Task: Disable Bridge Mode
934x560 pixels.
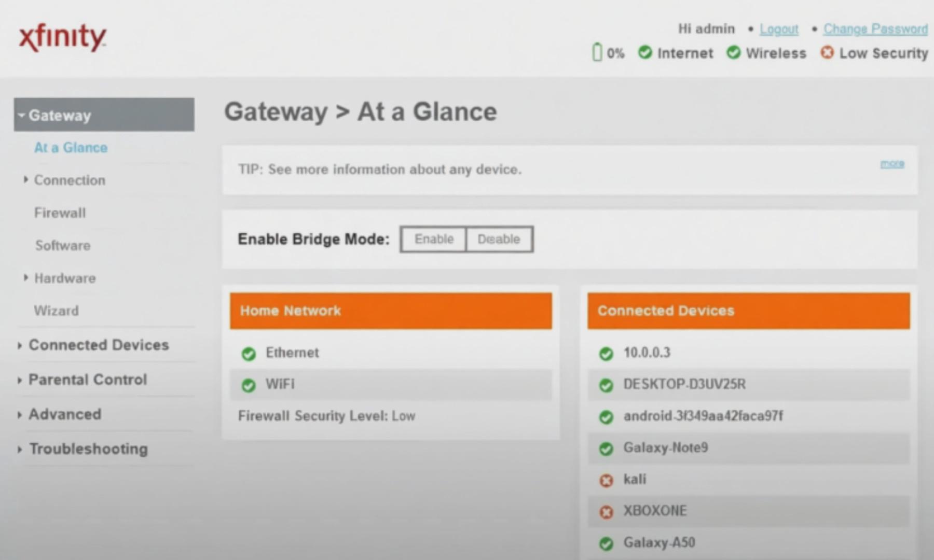Action: (x=499, y=239)
